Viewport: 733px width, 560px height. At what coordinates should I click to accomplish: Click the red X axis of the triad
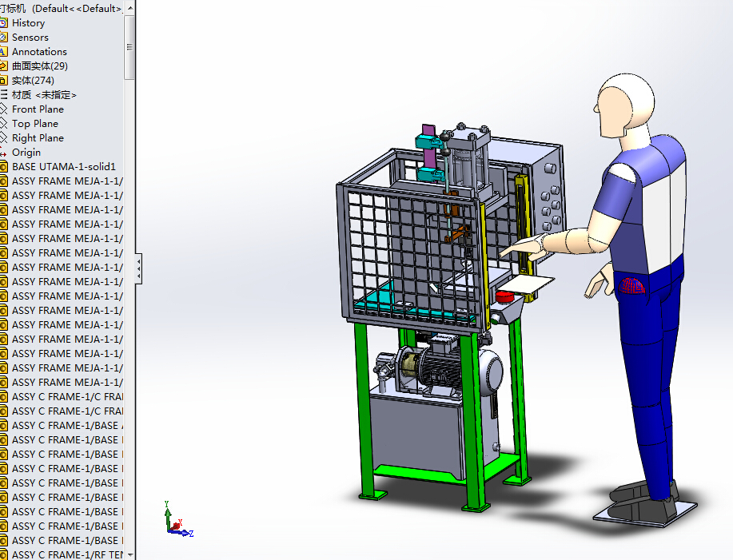click(x=177, y=525)
